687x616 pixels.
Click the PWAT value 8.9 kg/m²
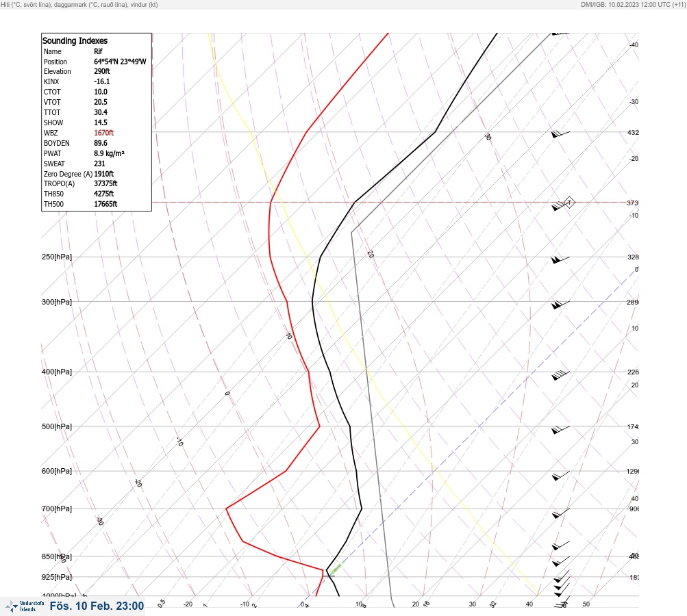click(109, 153)
